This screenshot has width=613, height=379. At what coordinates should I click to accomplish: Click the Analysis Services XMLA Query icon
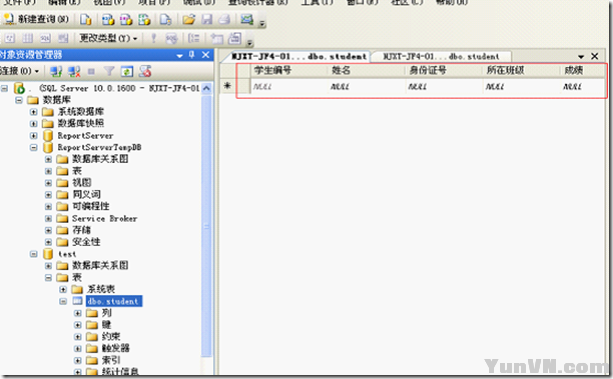point(144,19)
